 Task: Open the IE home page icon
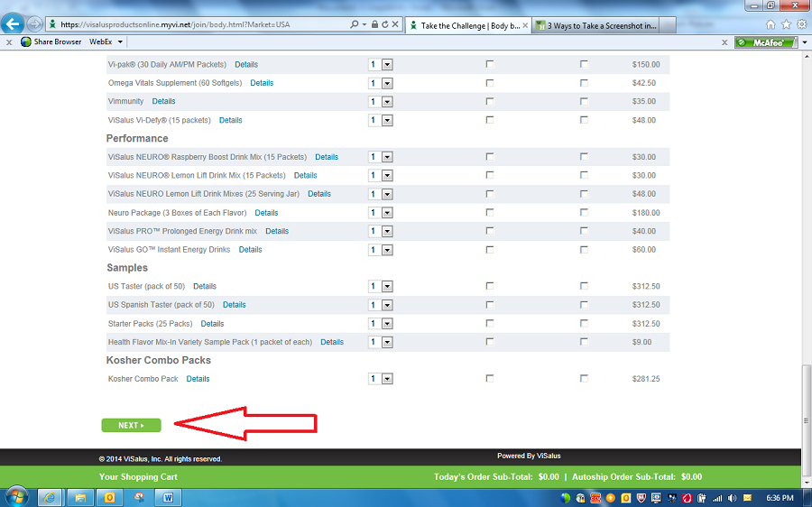pos(770,24)
